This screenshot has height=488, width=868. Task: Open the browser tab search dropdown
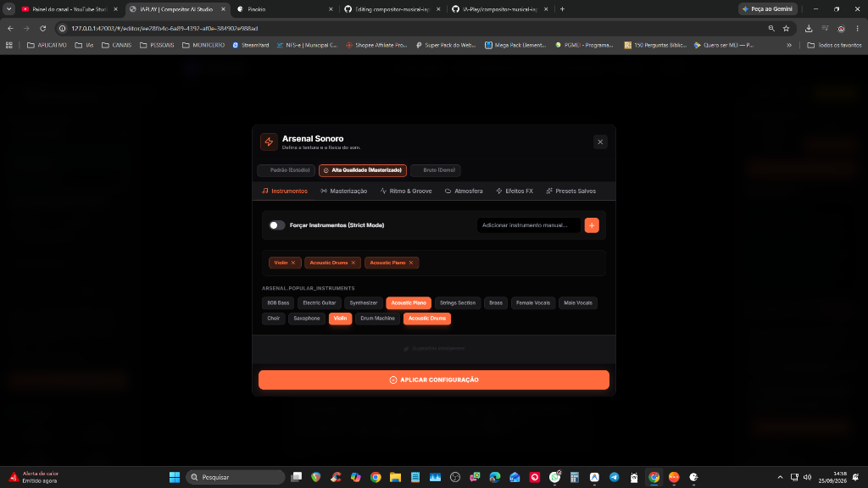click(x=9, y=8)
